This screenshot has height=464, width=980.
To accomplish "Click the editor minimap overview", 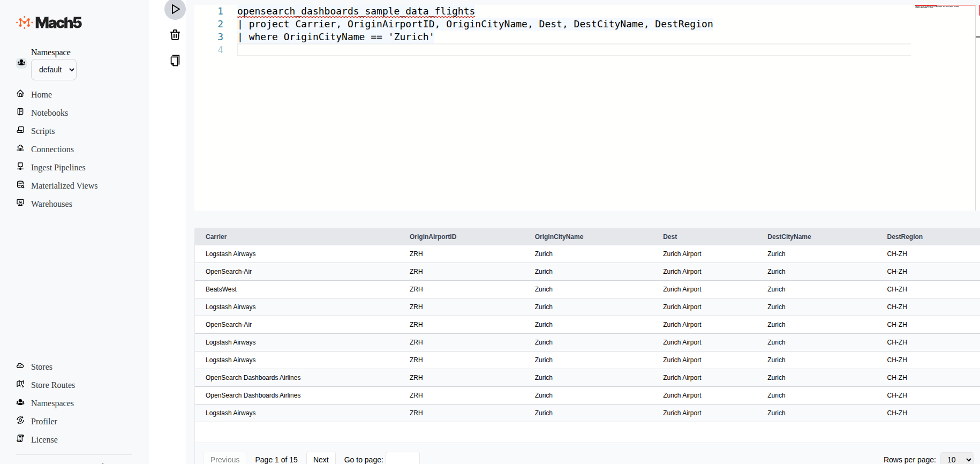I will pyautogui.click(x=945, y=8).
